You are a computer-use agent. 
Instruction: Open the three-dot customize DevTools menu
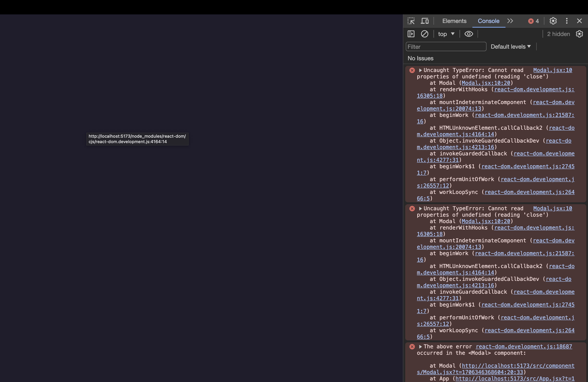(566, 21)
